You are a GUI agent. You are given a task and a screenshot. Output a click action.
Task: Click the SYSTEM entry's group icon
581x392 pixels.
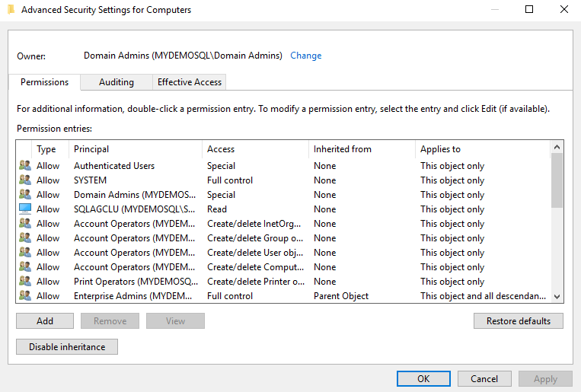coord(24,180)
